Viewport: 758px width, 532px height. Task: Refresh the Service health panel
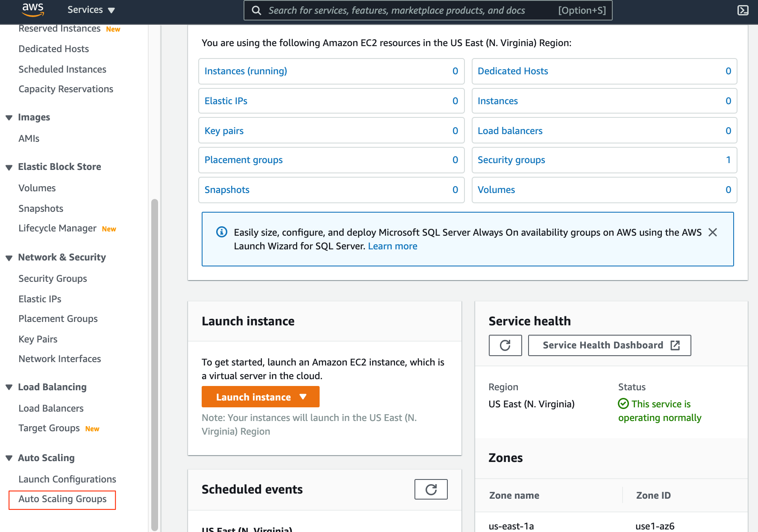click(505, 345)
